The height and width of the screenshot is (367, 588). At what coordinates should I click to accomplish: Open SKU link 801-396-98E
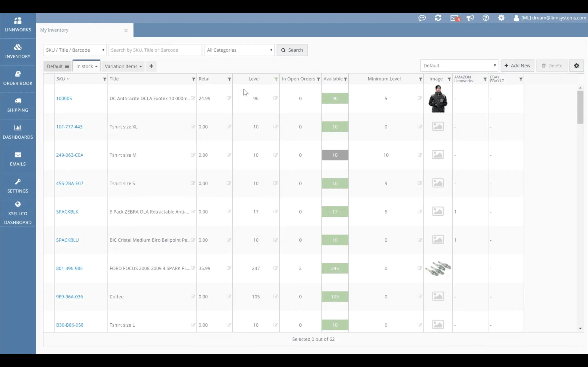click(69, 268)
